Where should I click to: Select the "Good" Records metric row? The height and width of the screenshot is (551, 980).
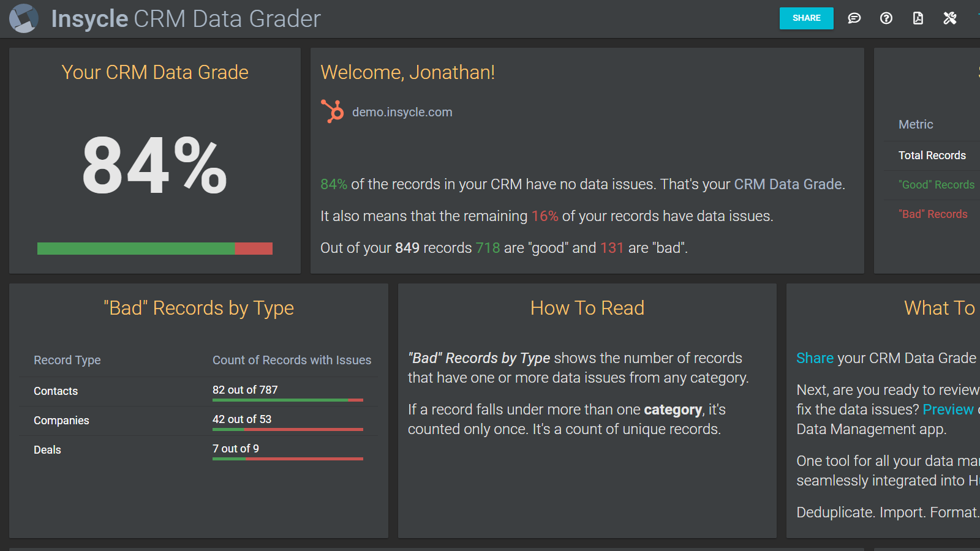point(936,184)
